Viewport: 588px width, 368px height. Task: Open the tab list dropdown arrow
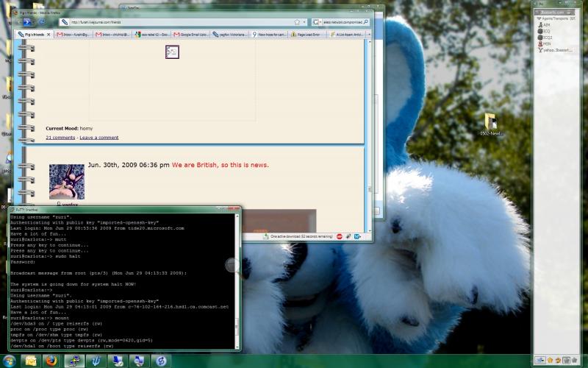pyautogui.click(x=370, y=34)
